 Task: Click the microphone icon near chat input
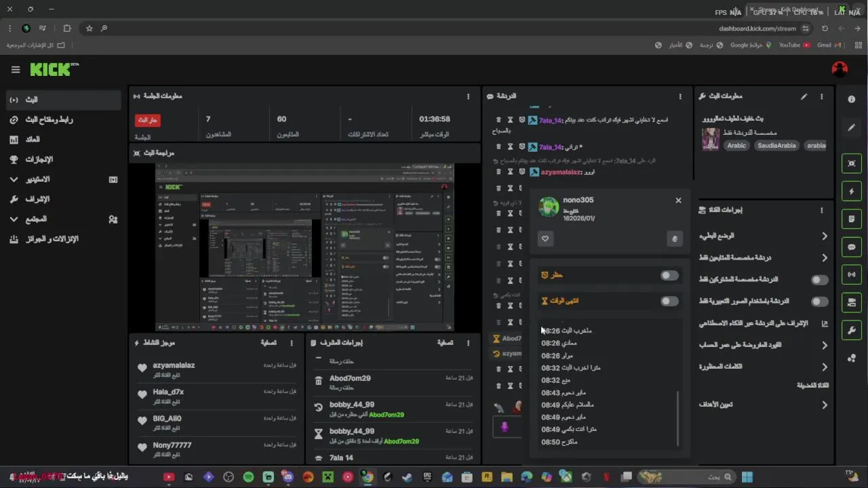pos(505,427)
